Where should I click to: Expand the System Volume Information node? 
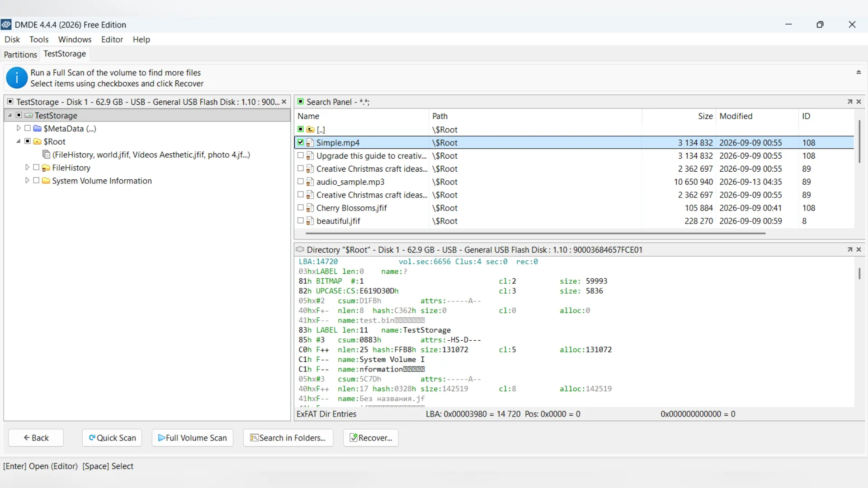pyautogui.click(x=27, y=181)
